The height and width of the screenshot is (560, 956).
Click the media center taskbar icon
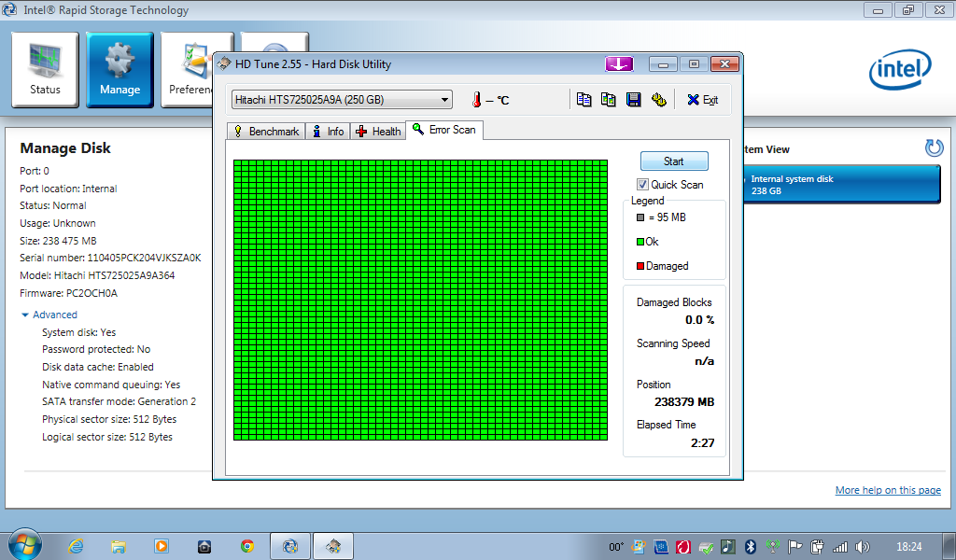coord(204,547)
